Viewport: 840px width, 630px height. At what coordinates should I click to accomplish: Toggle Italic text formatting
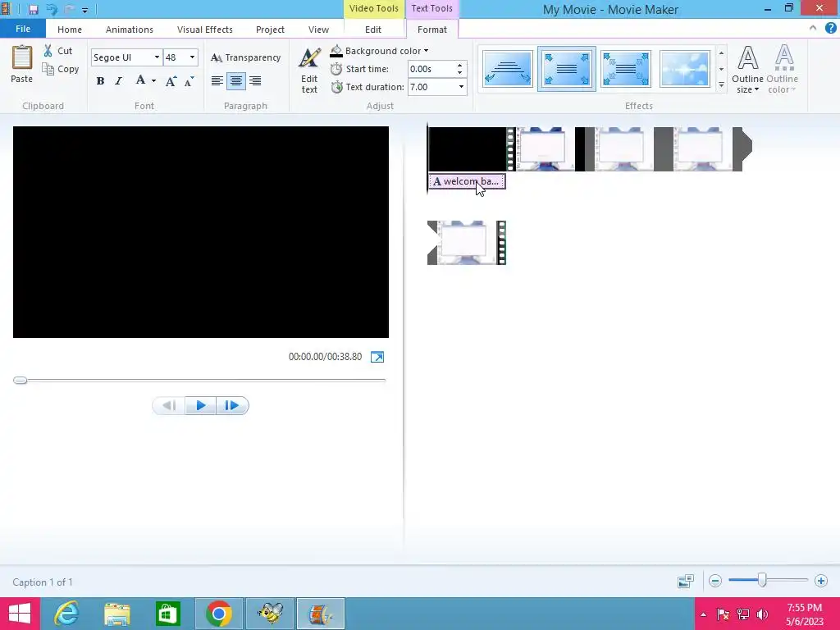pos(118,81)
